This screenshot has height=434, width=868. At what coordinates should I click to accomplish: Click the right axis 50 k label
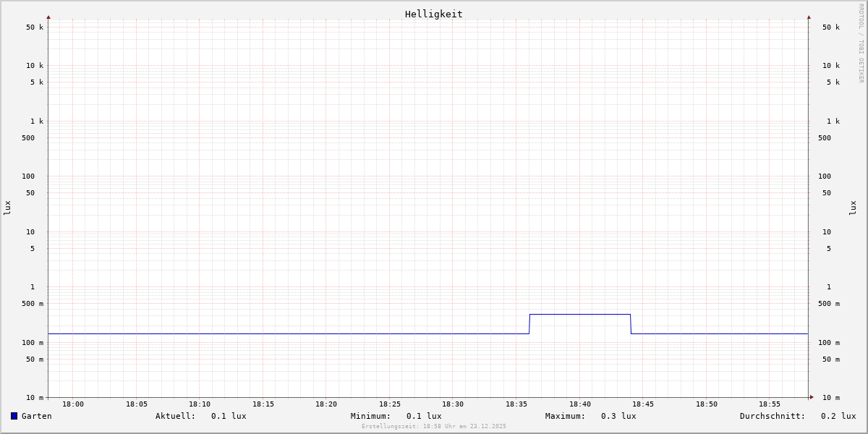tap(831, 27)
